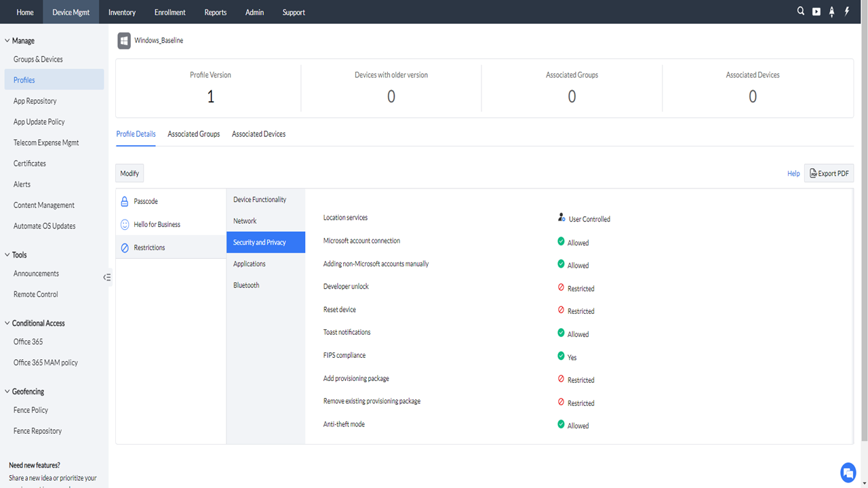Click the lightning bolt quick actions icon
The height and width of the screenshot is (488, 868).
tap(847, 12)
